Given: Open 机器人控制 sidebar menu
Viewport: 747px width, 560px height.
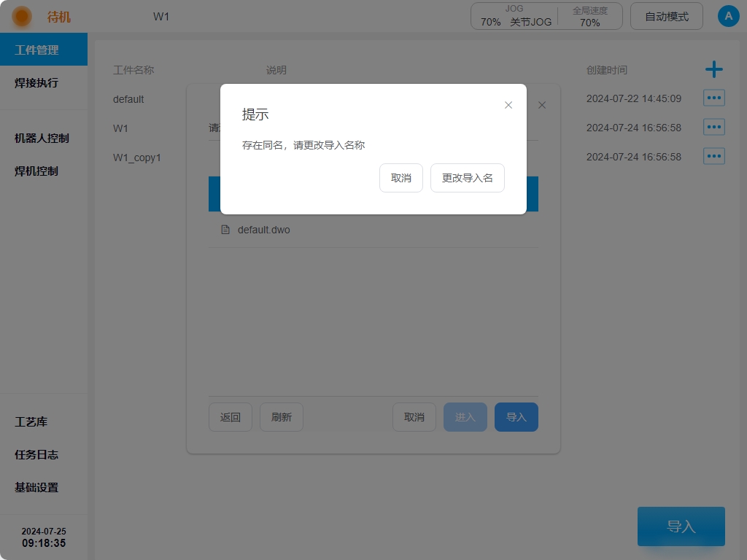Looking at the screenshot, I should 42,139.
